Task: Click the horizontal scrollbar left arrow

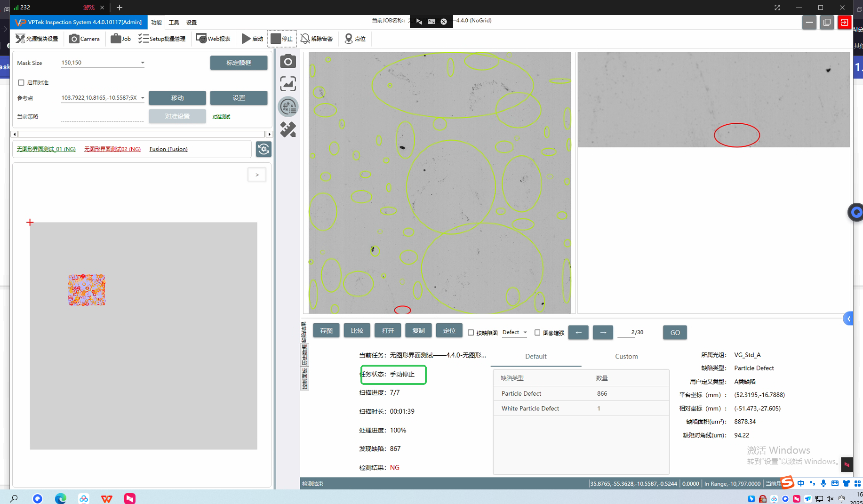Action: pos(15,134)
